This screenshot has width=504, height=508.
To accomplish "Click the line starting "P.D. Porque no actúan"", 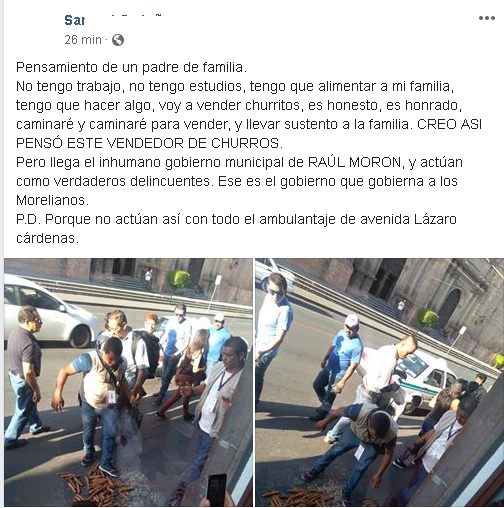I will pyautogui.click(x=236, y=219).
